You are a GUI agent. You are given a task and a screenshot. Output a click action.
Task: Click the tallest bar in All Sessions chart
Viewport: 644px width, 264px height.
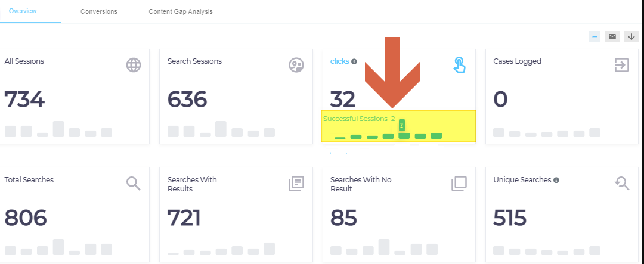pos(58,129)
